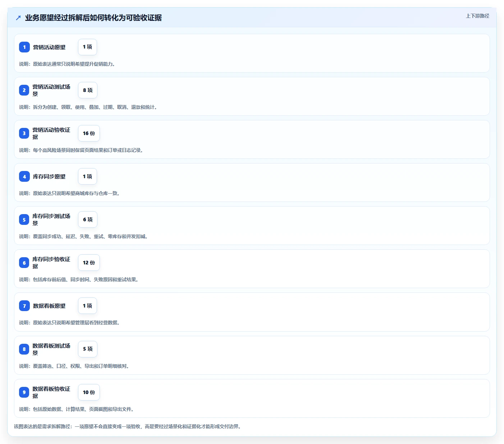Select the 5 项 chip
The width and height of the screenshot is (504, 444).
(x=88, y=349)
